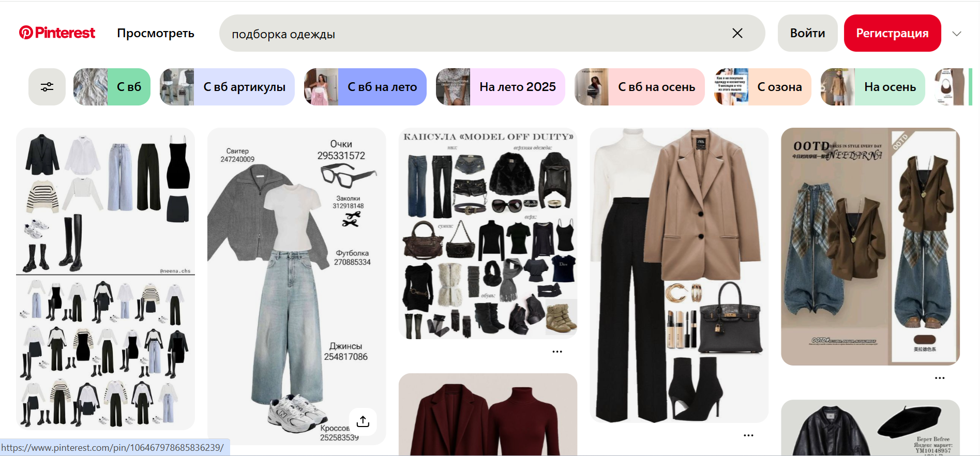Expand the account chevron menu
Viewport: 980px width, 456px height.
pos(957,34)
